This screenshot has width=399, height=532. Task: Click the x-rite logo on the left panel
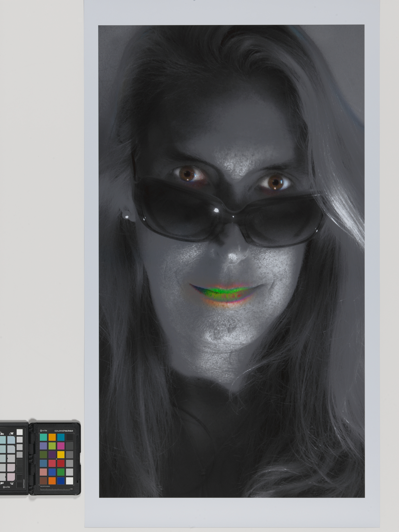6,487
